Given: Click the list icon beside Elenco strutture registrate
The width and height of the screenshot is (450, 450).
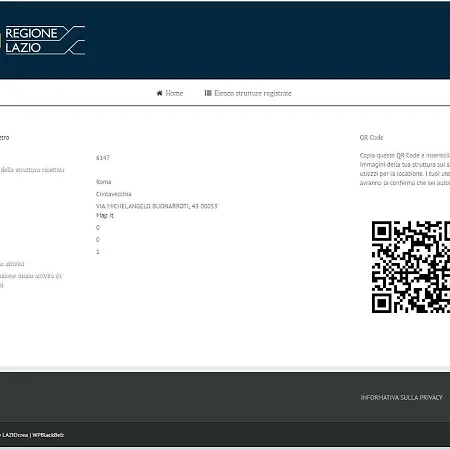Looking at the screenshot, I should click(x=208, y=93).
